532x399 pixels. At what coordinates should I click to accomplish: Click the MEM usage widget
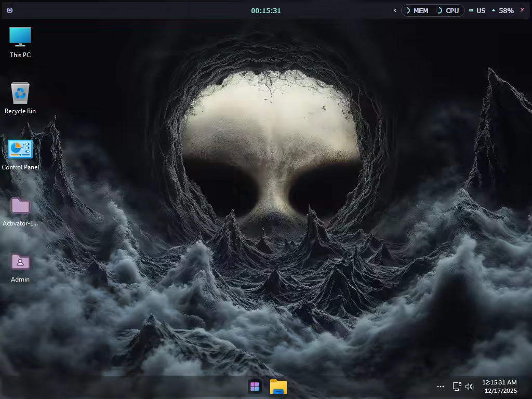pyautogui.click(x=417, y=10)
